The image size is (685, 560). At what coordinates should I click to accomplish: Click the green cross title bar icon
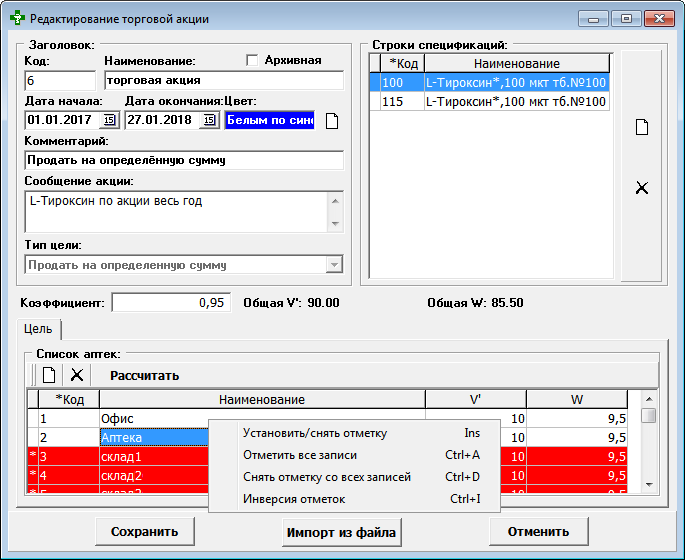(17, 18)
